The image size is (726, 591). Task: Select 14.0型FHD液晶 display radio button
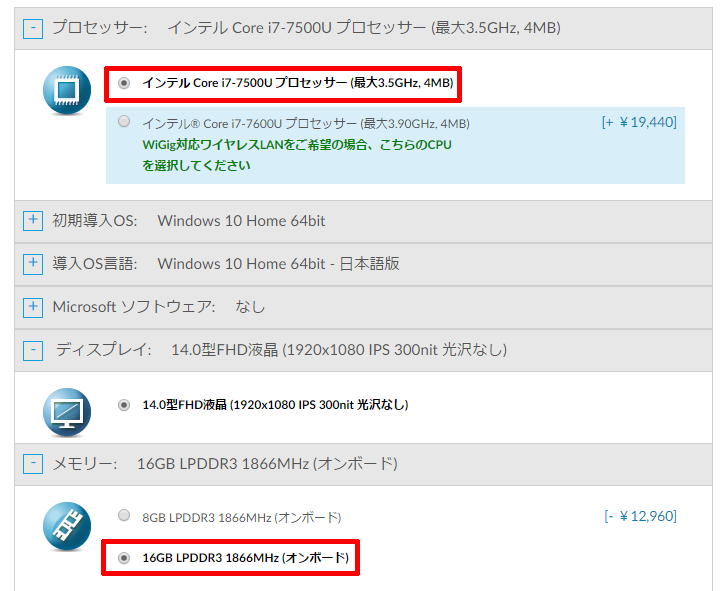124,405
